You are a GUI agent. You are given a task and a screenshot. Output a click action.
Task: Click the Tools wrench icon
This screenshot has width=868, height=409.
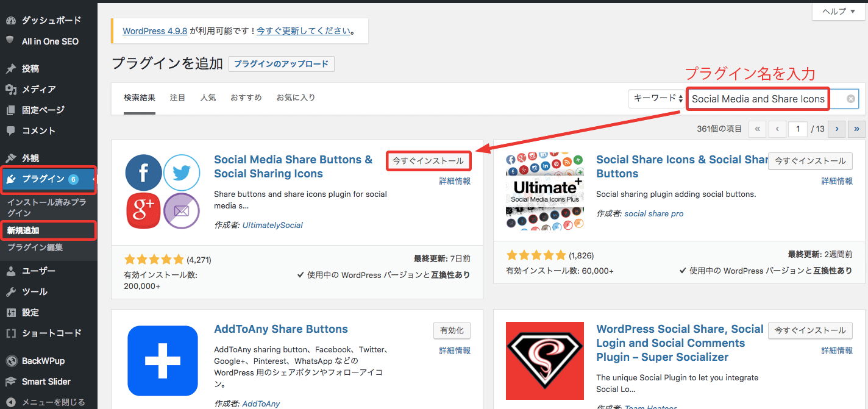click(10, 292)
